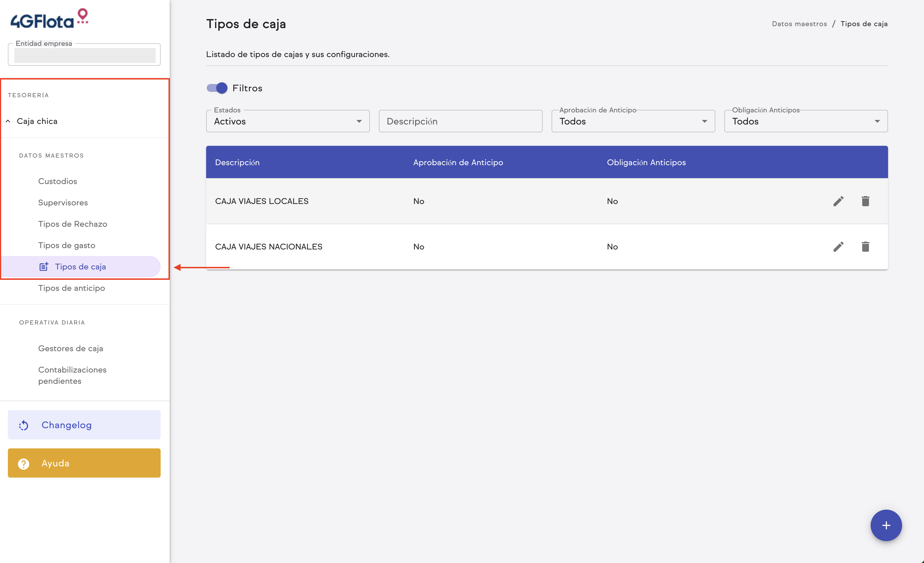
Task: Go to Tipos de anticipo
Action: (71, 288)
